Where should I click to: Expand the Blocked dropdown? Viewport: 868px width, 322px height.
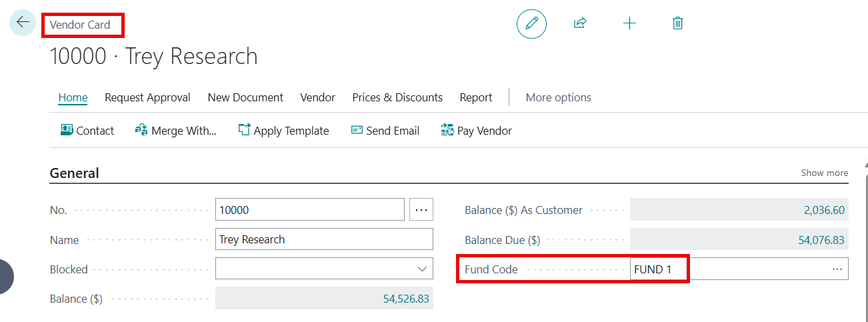[422, 269]
